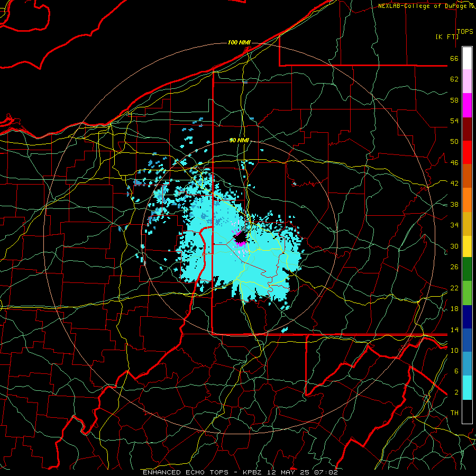Viewport: 476px width, 476px height.
Task: Click the legend value "50"
Action: point(454,141)
